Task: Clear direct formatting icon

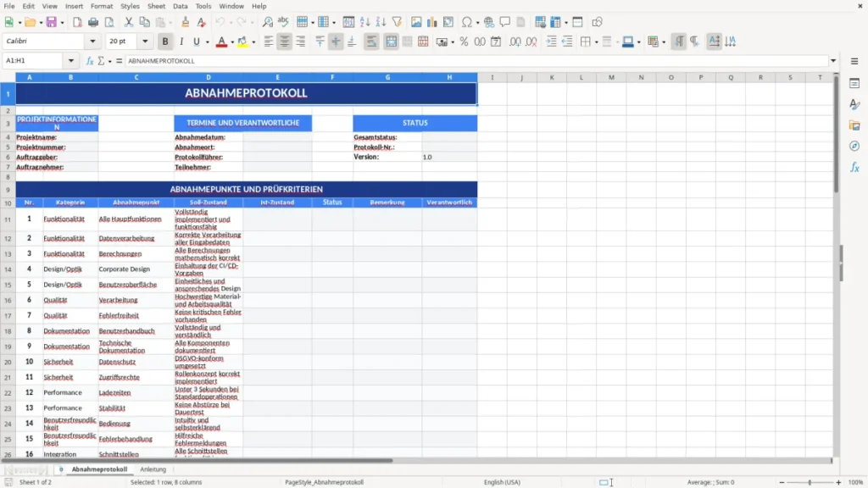Action: tap(201, 22)
